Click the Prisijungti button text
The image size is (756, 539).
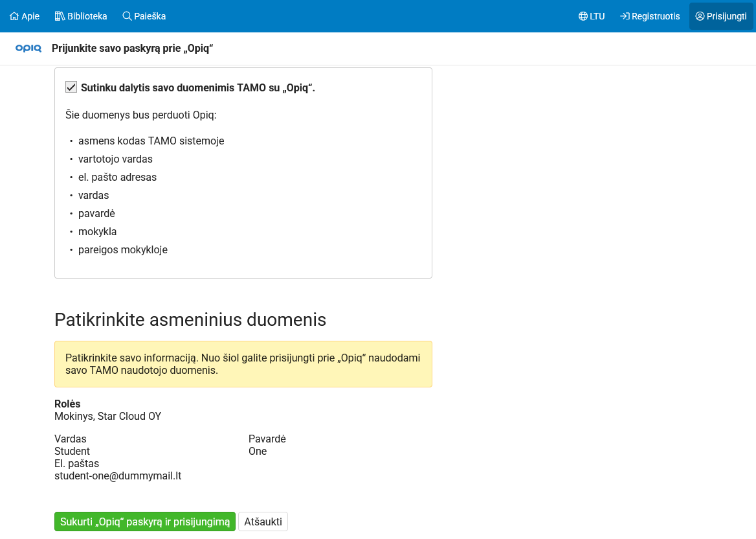coord(727,16)
